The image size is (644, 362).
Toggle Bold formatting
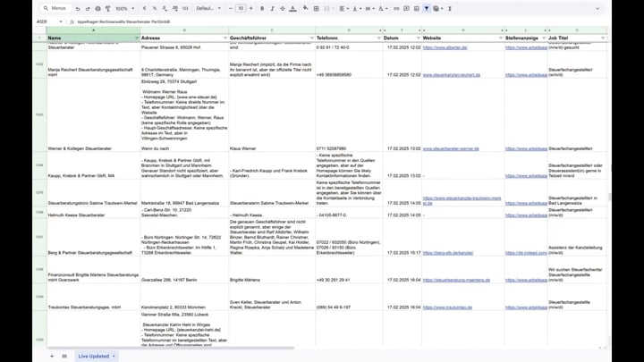pyautogui.click(x=262, y=9)
